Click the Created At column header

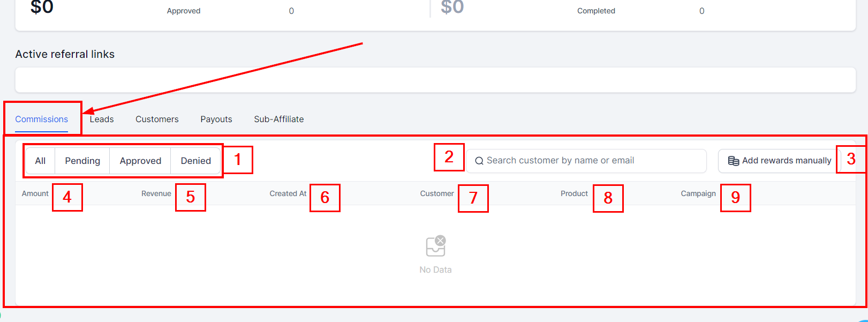(288, 193)
